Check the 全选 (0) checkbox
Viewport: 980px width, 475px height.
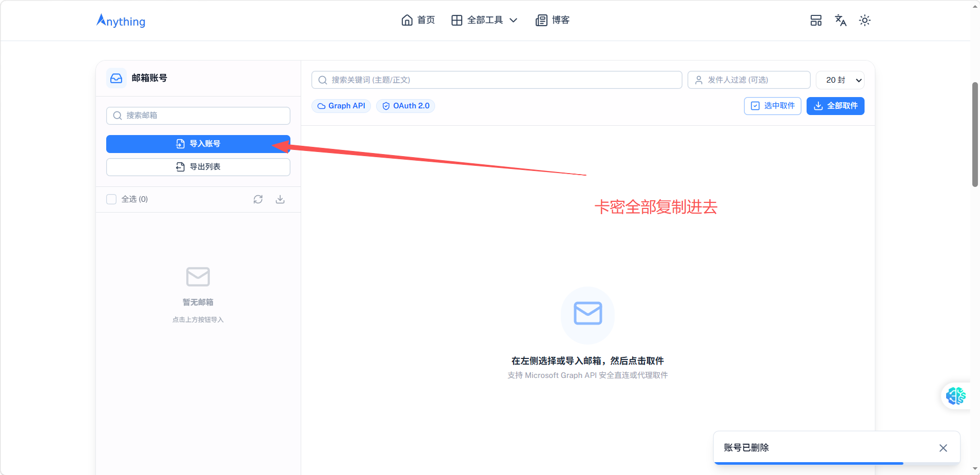[x=111, y=199]
